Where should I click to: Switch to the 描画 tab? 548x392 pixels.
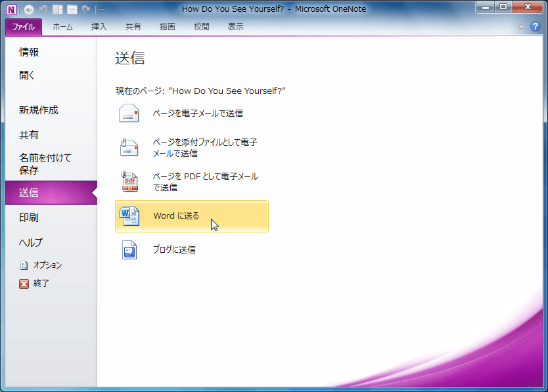(168, 27)
